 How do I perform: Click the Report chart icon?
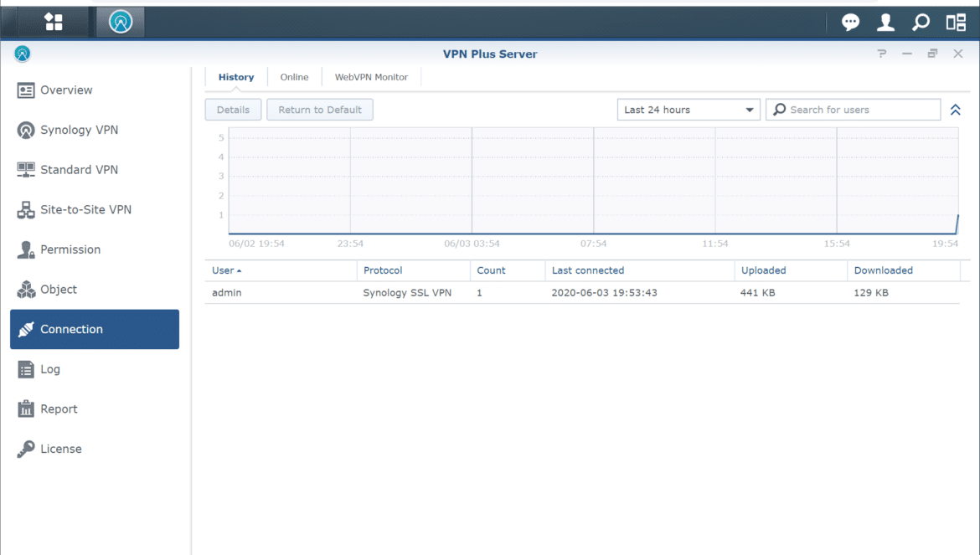pos(26,409)
